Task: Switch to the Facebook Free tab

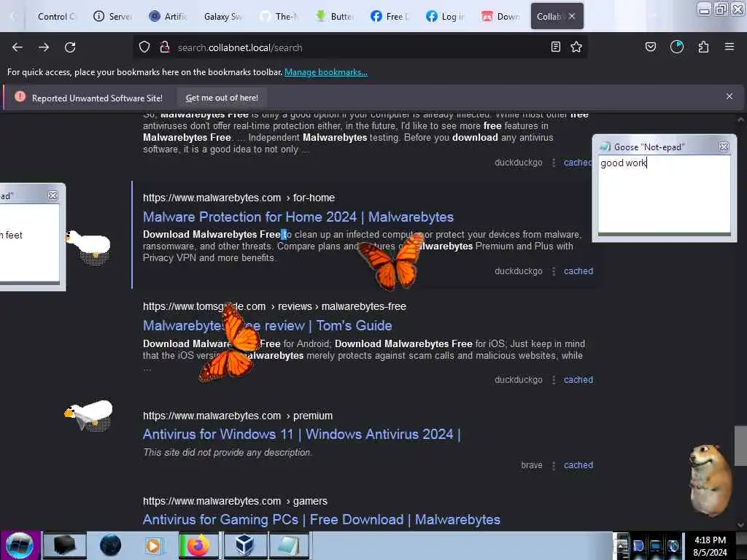Action: [x=390, y=17]
